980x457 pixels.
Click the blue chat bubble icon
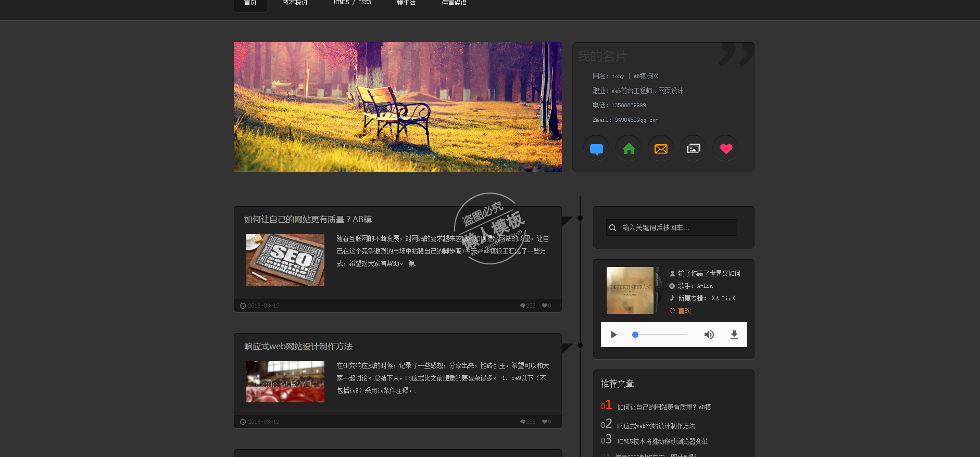(x=596, y=149)
